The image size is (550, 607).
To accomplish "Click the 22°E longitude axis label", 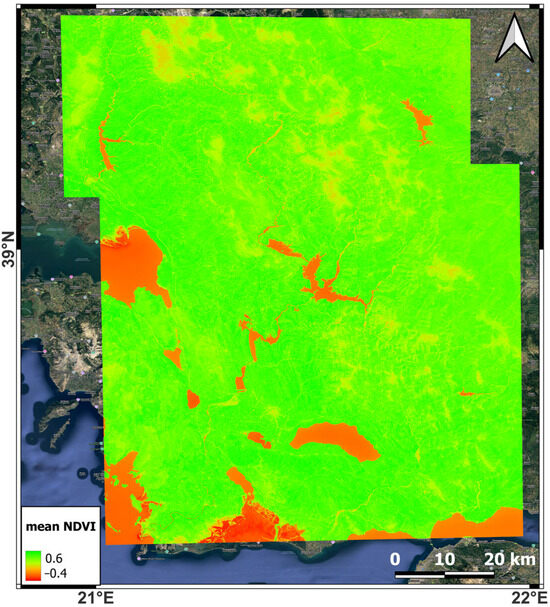I will [530, 598].
